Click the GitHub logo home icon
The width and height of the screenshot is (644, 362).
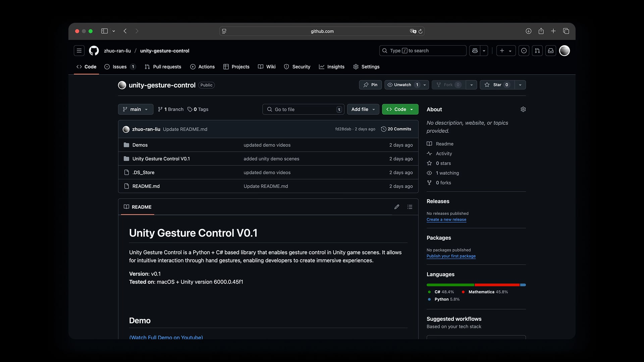[x=94, y=51]
